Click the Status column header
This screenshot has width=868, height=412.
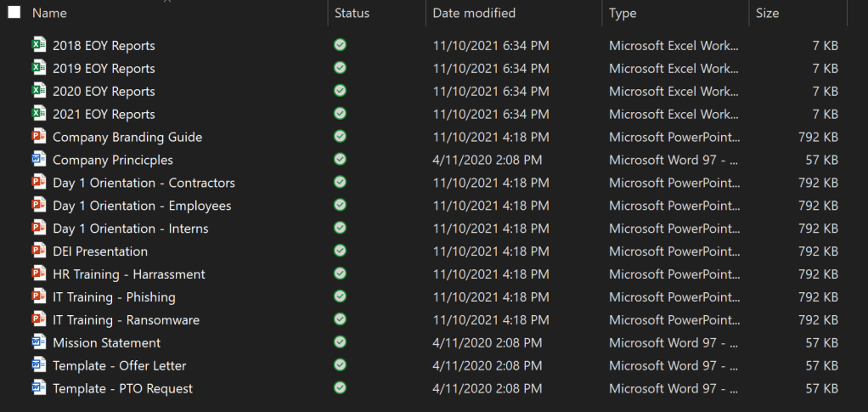click(x=352, y=14)
